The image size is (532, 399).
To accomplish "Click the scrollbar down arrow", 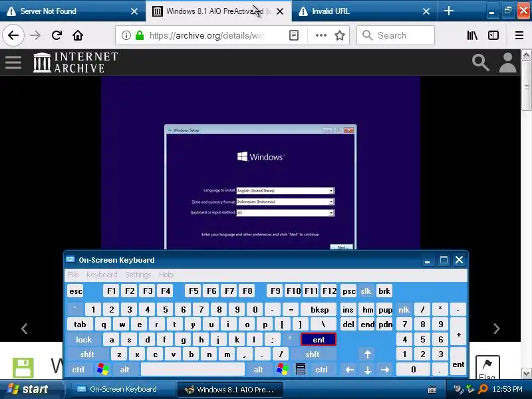I will [x=526, y=374].
